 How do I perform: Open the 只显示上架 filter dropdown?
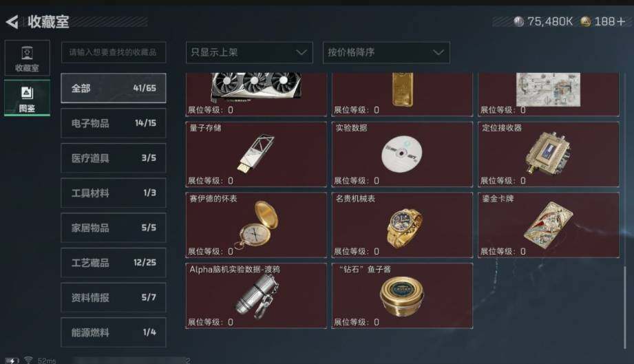tap(249, 52)
